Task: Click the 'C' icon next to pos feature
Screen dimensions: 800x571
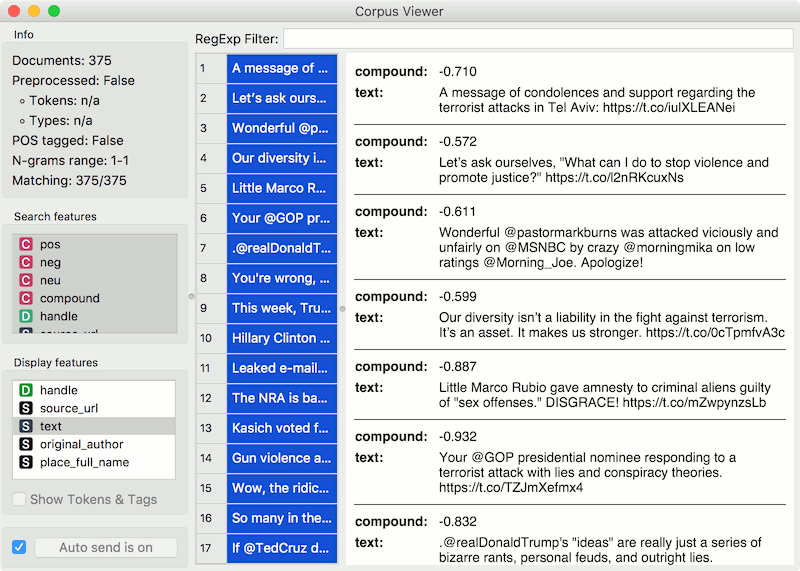Action: (x=26, y=244)
